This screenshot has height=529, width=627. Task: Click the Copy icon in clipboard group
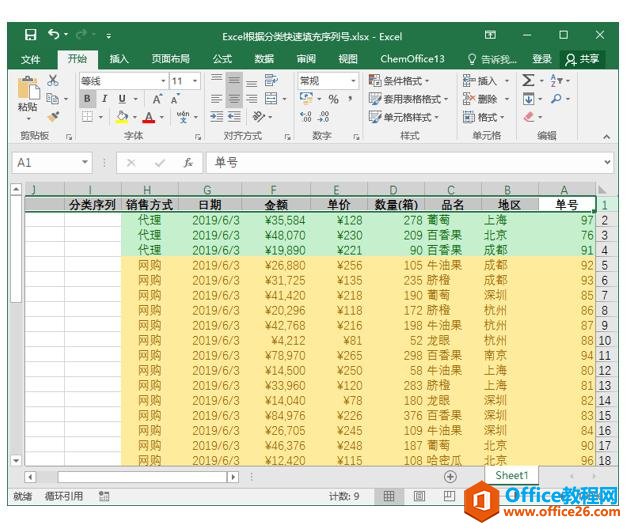[52, 98]
